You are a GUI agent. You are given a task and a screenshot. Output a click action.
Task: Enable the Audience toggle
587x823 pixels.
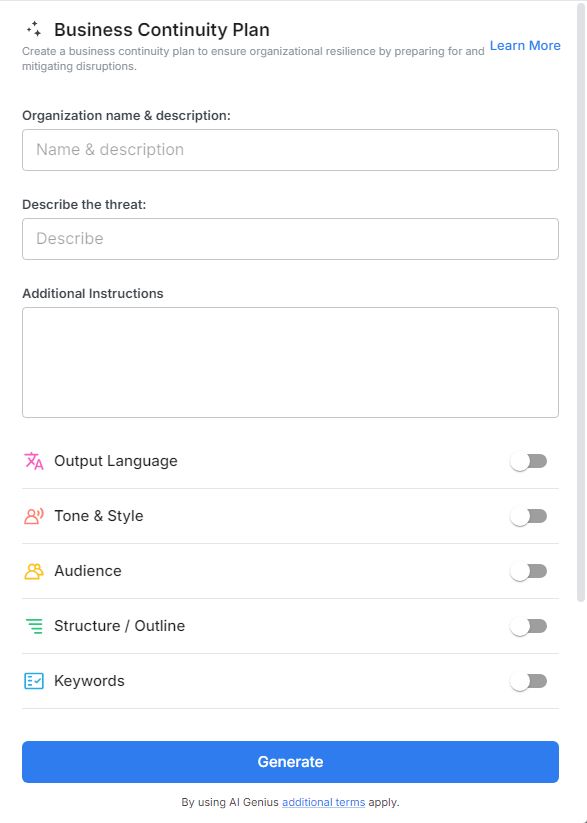(529, 570)
